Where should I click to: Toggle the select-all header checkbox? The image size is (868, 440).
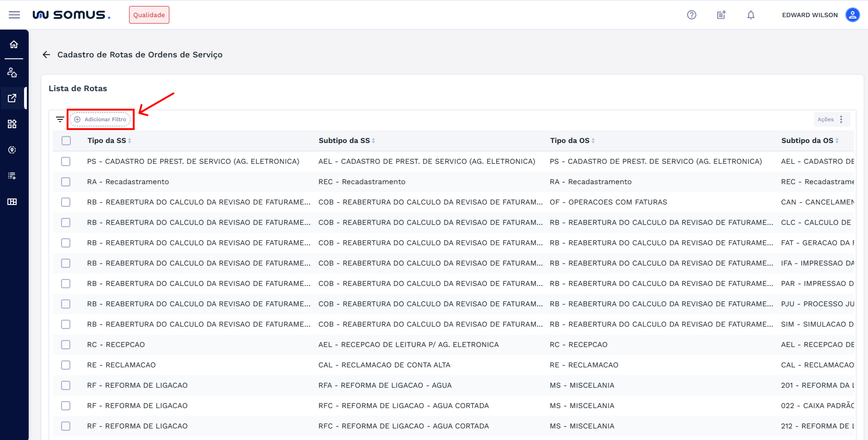click(x=66, y=140)
